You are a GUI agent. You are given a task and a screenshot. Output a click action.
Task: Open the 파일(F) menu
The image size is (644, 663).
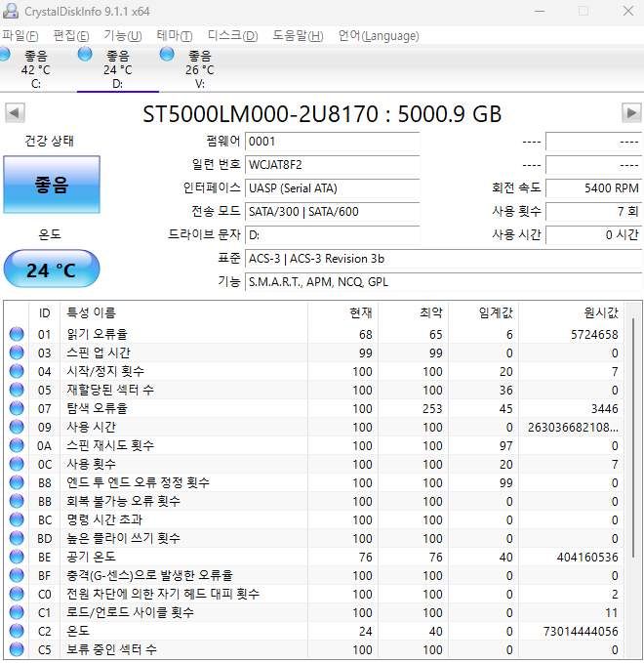[20, 36]
